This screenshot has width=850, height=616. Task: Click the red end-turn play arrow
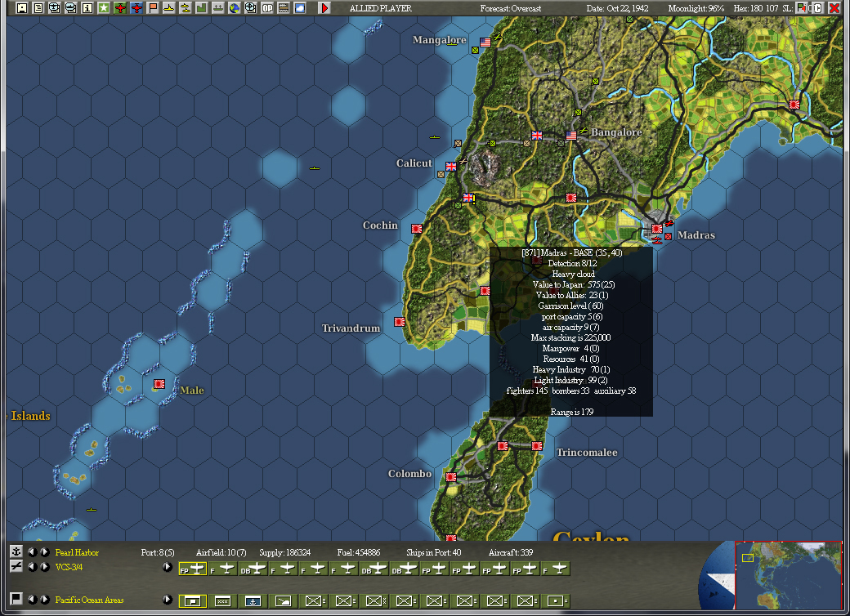[324, 7]
